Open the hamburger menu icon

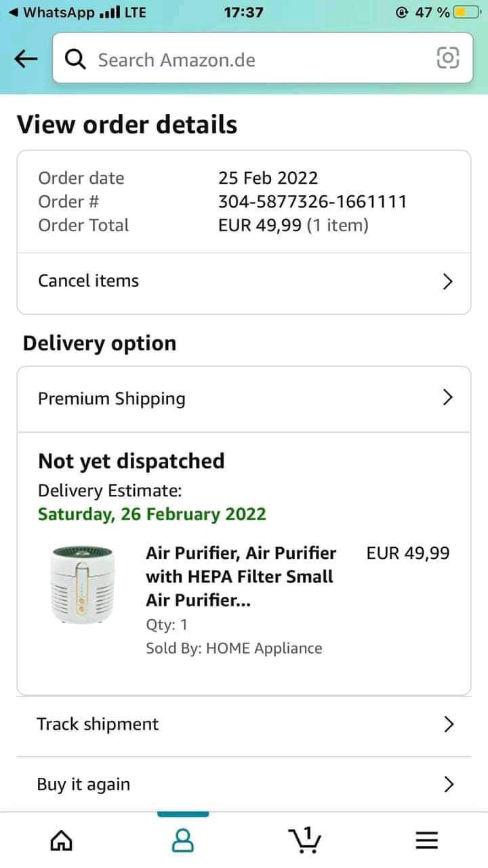pos(426,840)
